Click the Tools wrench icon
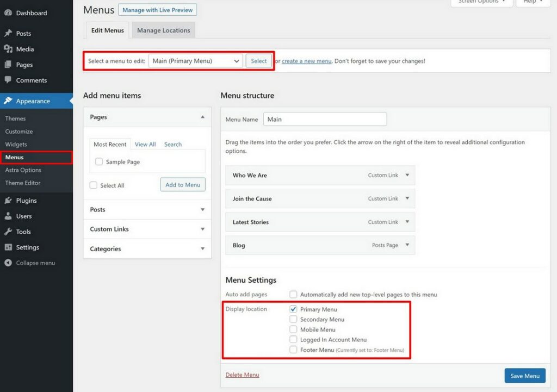557x392 pixels. tap(8, 232)
